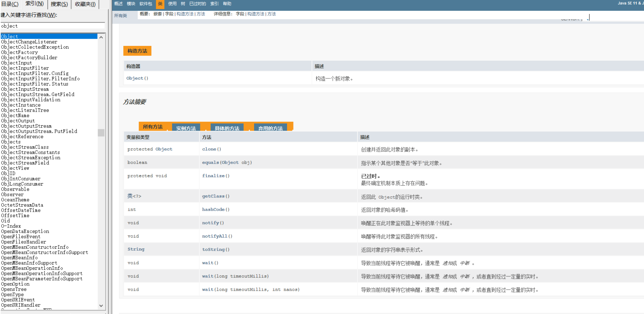644x314 pixels.
Task: Open 索引 in the top navigation bar
Action: coord(214,4)
